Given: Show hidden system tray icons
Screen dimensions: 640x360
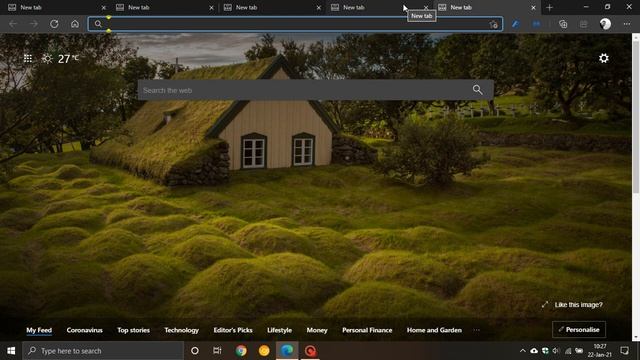Looking at the screenshot, I should (x=523, y=351).
